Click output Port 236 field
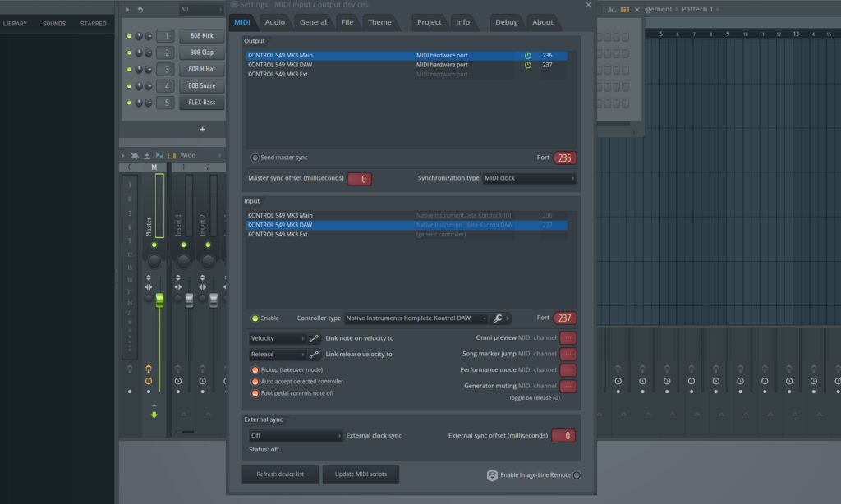841x504 pixels. pyautogui.click(x=564, y=158)
